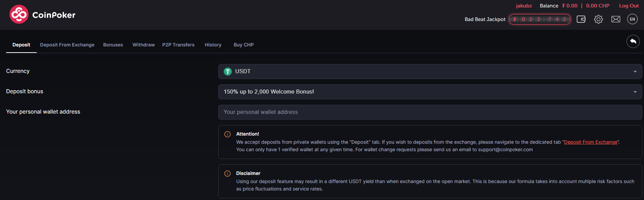Change language with the EN icon
The image size is (644, 200).
pos(632,19)
